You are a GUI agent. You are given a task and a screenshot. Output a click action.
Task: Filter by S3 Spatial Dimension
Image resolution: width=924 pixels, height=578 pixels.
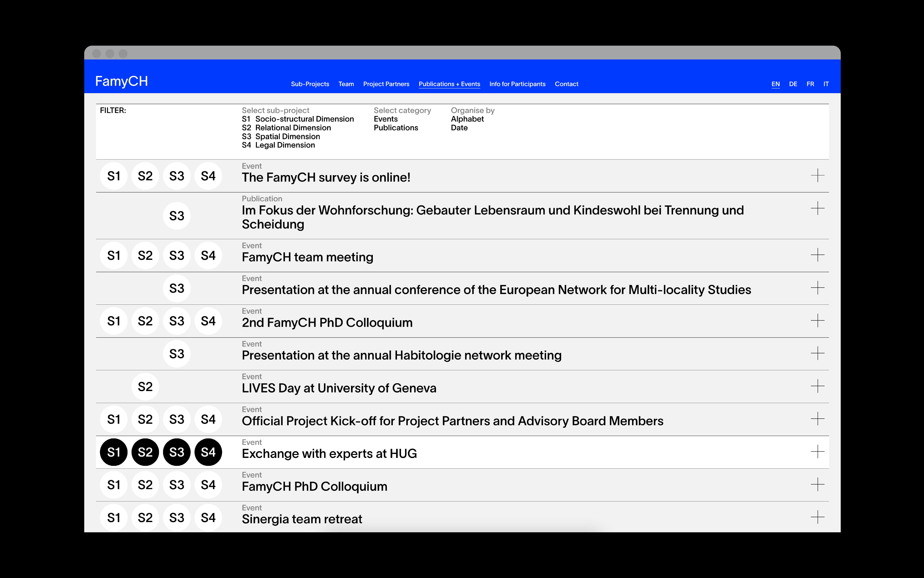point(281,137)
